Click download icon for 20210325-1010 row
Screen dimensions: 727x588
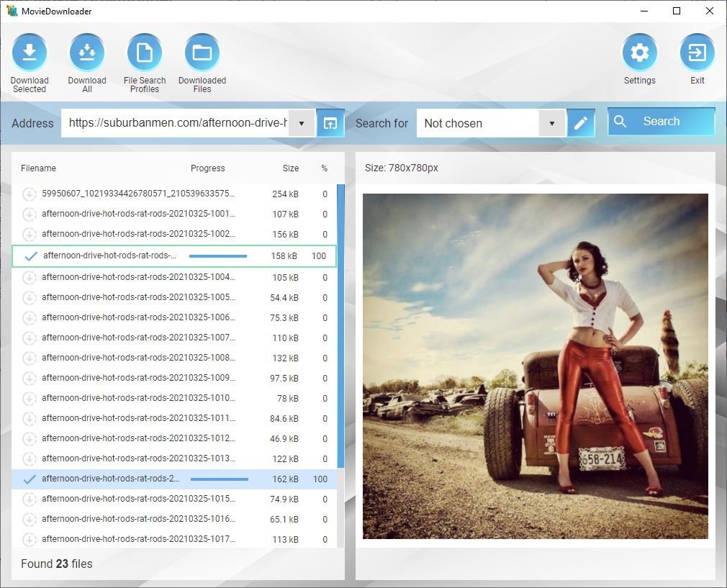(x=30, y=399)
